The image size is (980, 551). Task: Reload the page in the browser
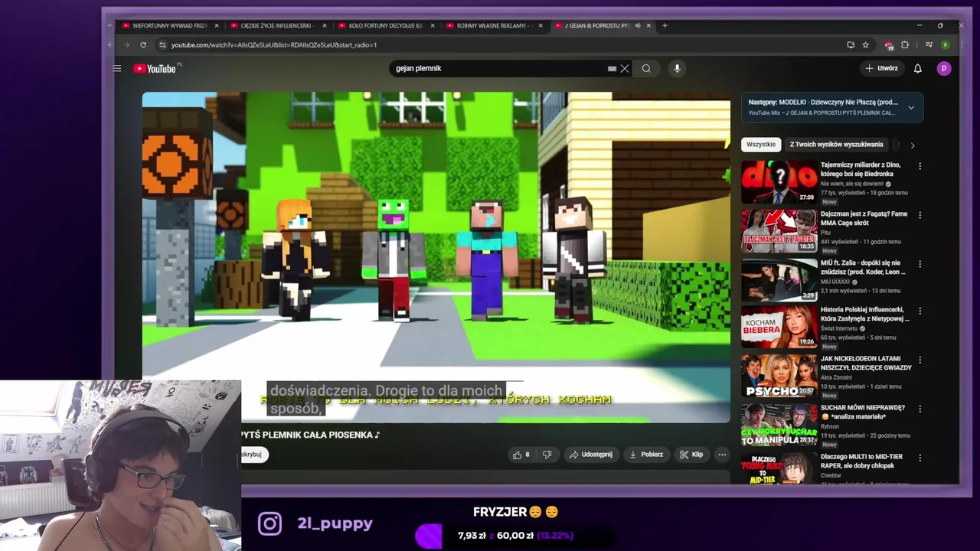pyautogui.click(x=142, y=44)
